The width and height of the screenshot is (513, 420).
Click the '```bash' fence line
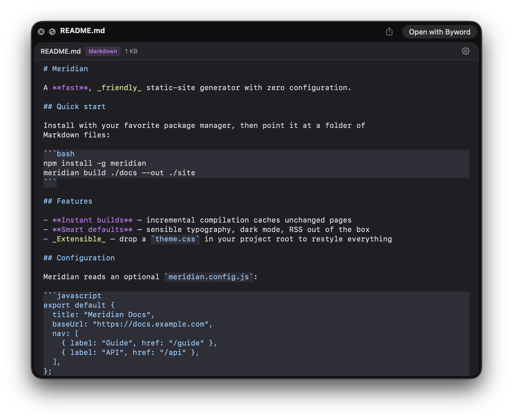click(59, 154)
